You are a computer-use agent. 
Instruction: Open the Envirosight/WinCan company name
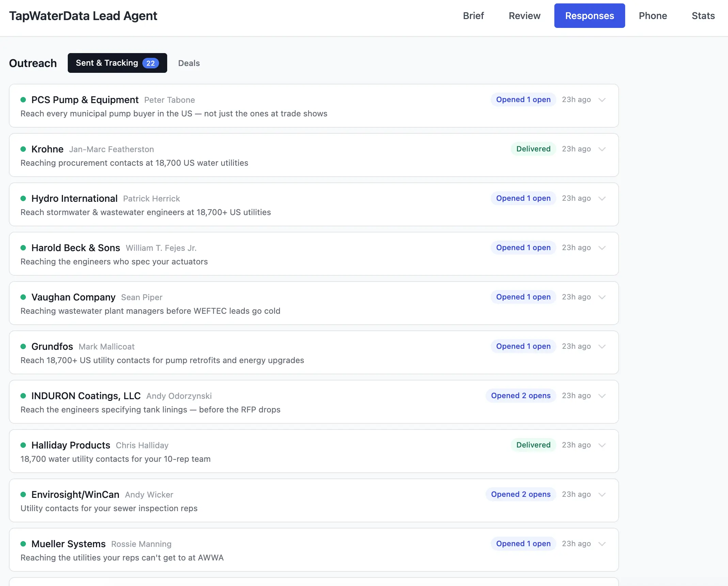[75, 494]
